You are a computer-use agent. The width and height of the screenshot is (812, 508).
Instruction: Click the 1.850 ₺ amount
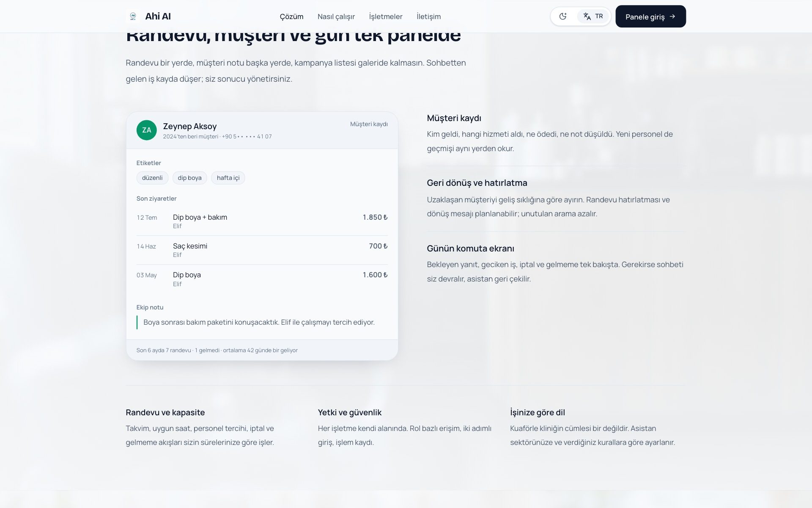point(375,217)
